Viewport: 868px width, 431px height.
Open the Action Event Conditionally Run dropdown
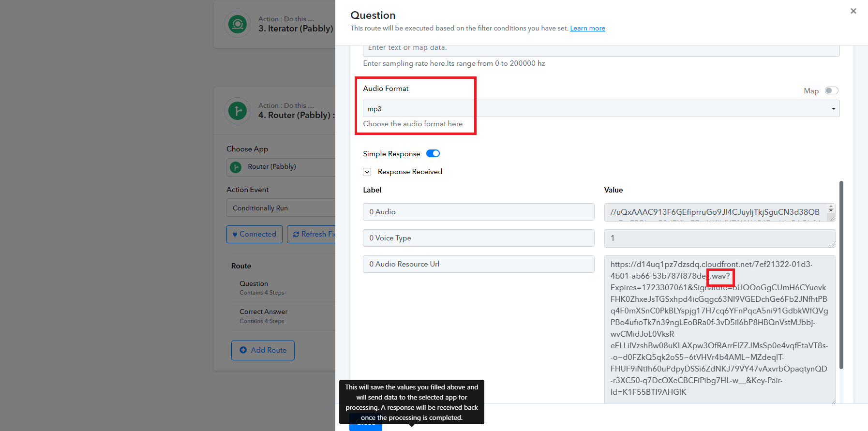click(x=281, y=208)
